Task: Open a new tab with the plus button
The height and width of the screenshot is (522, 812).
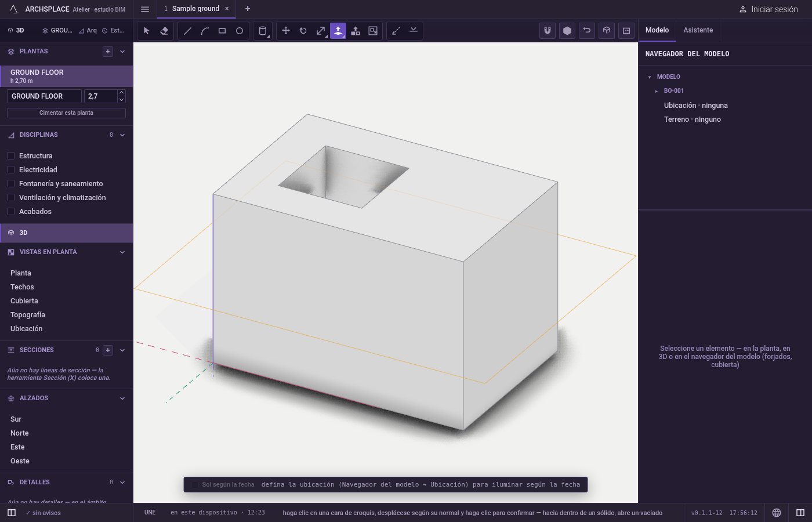Action: coord(248,9)
